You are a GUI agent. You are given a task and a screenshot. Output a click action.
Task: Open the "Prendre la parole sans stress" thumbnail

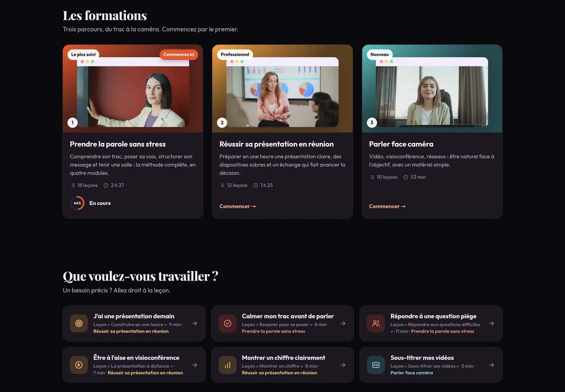point(133,89)
